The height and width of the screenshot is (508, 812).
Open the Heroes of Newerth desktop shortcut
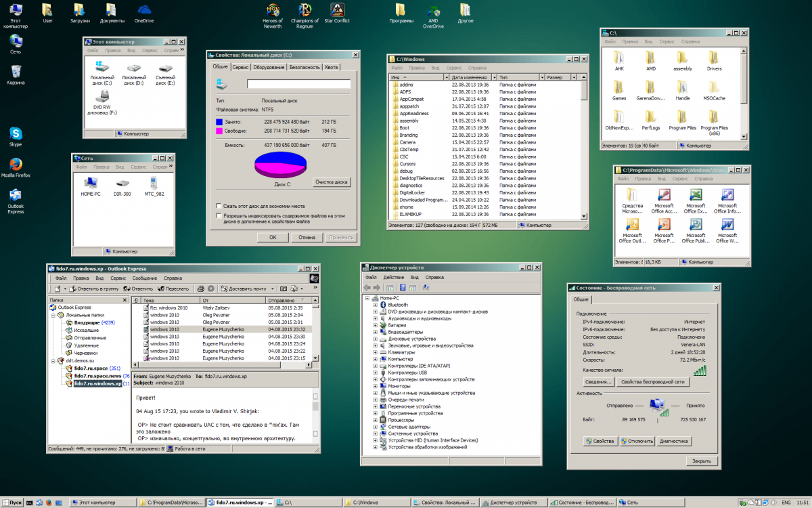tap(272, 14)
